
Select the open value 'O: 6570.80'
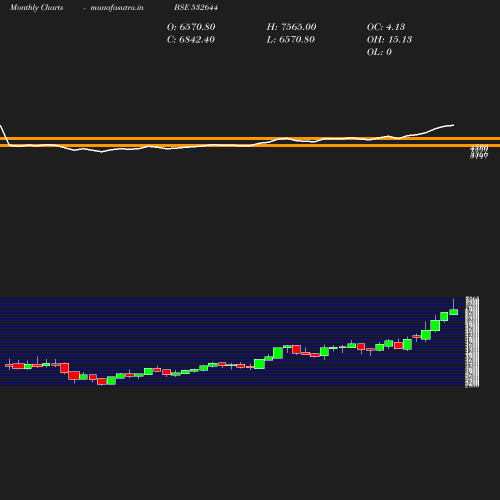191,27
